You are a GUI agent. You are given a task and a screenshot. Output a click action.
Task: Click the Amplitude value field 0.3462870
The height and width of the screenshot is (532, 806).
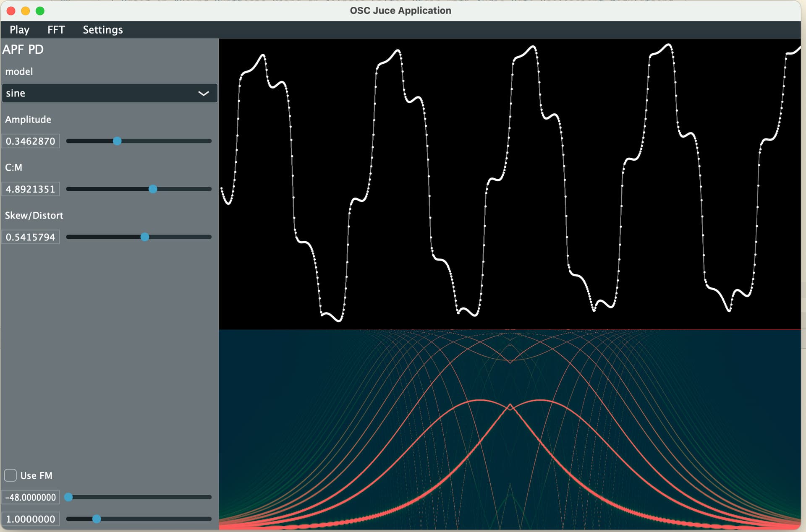coord(31,141)
